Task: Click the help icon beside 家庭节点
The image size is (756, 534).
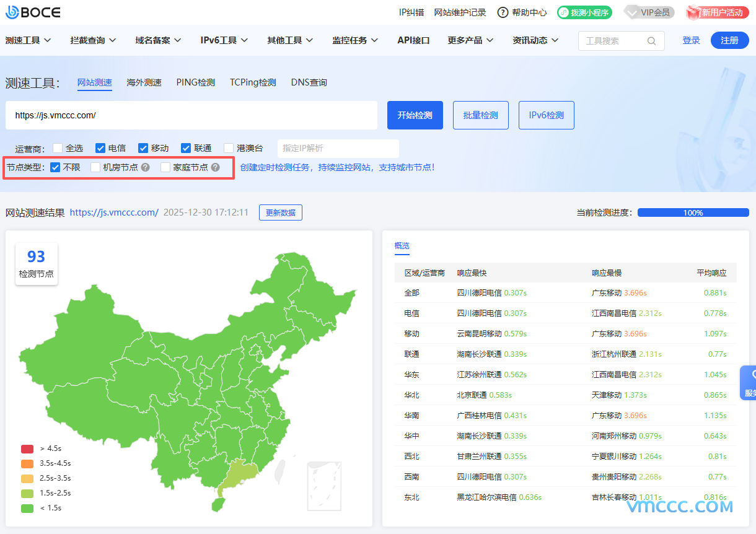Action: (x=216, y=167)
